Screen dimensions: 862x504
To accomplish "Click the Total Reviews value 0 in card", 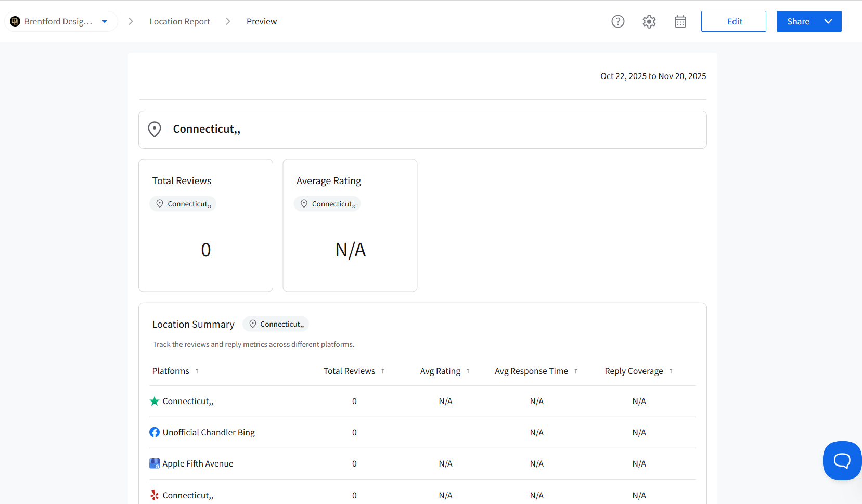I will (x=206, y=250).
